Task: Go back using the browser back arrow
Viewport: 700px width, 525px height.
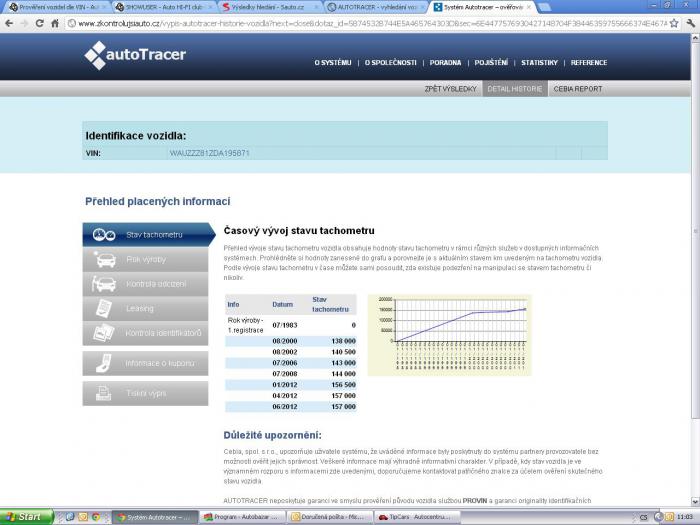Action: point(9,22)
